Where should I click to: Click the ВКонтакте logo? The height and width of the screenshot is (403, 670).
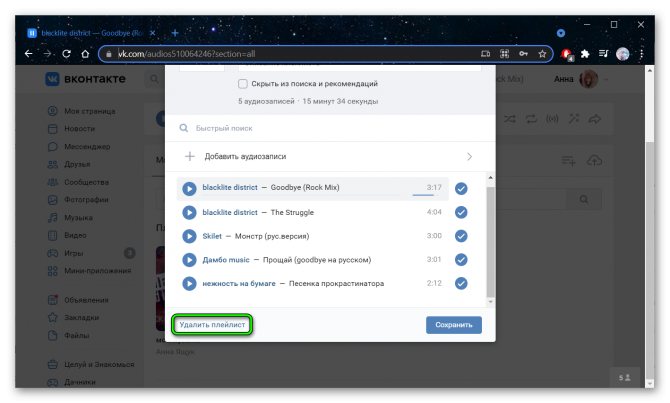85,79
